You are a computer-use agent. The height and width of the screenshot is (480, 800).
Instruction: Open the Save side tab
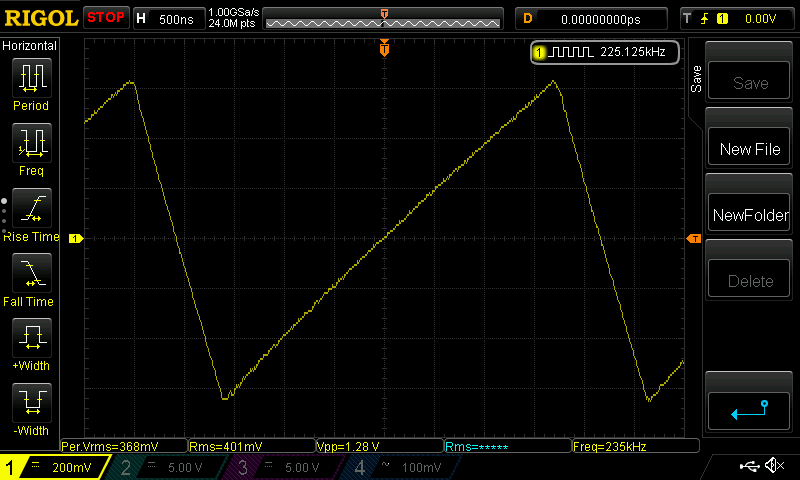(x=696, y=80)
